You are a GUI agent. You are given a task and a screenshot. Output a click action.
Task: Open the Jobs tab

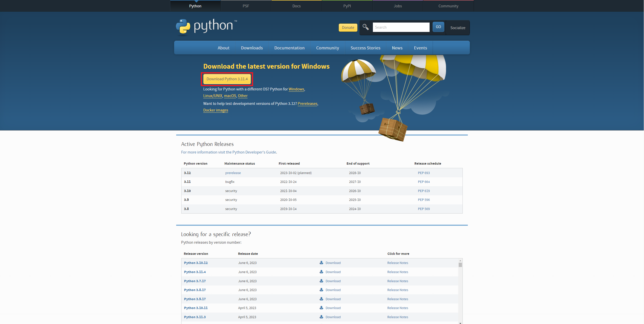(398, 6)
